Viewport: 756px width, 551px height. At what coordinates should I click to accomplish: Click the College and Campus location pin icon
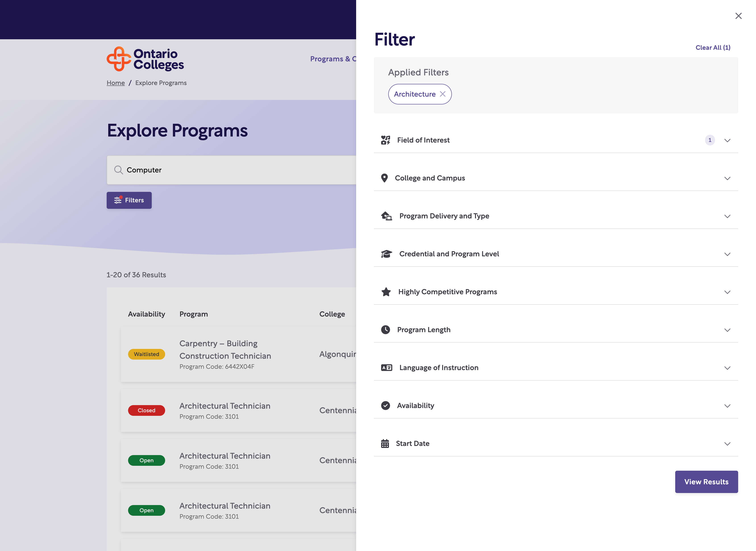point(384,178)
